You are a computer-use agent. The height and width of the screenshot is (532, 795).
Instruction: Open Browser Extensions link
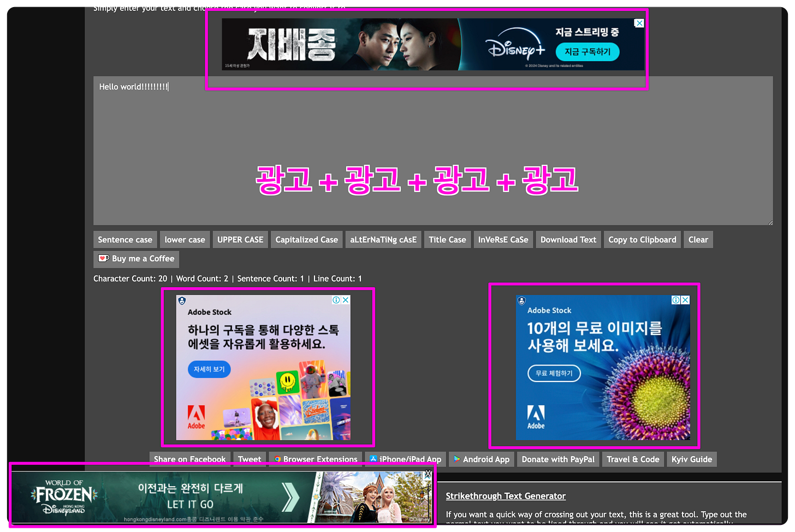pos(316,459)
